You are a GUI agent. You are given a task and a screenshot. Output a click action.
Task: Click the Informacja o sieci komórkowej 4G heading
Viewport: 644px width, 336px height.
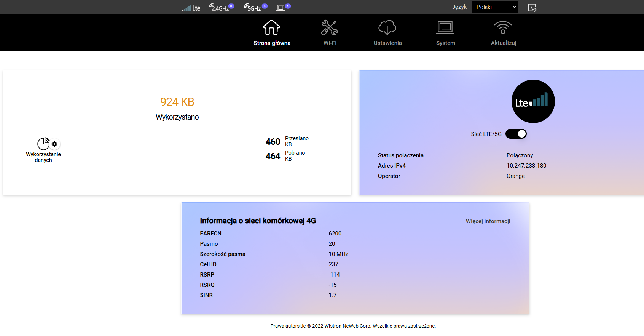coord(258,221)
